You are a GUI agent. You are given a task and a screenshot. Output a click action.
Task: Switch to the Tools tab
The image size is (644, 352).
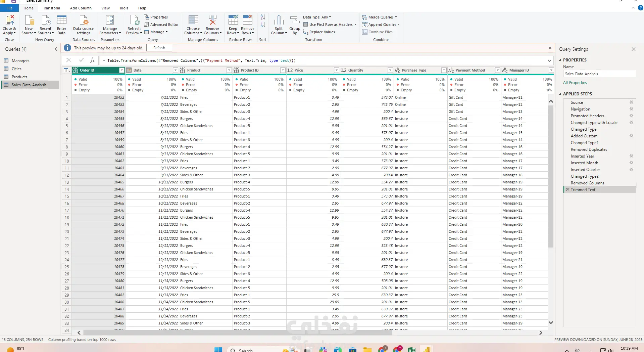coord(123,8)
